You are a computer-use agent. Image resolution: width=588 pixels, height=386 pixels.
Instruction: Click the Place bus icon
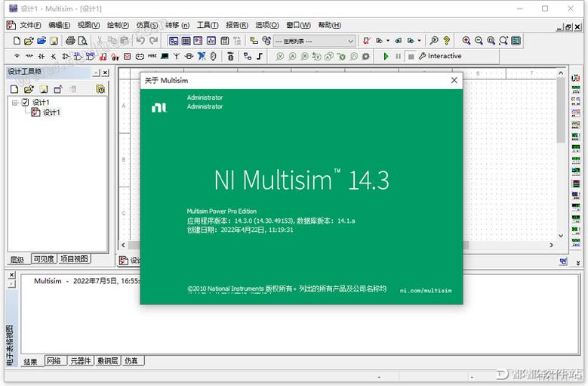pos(260,56)
